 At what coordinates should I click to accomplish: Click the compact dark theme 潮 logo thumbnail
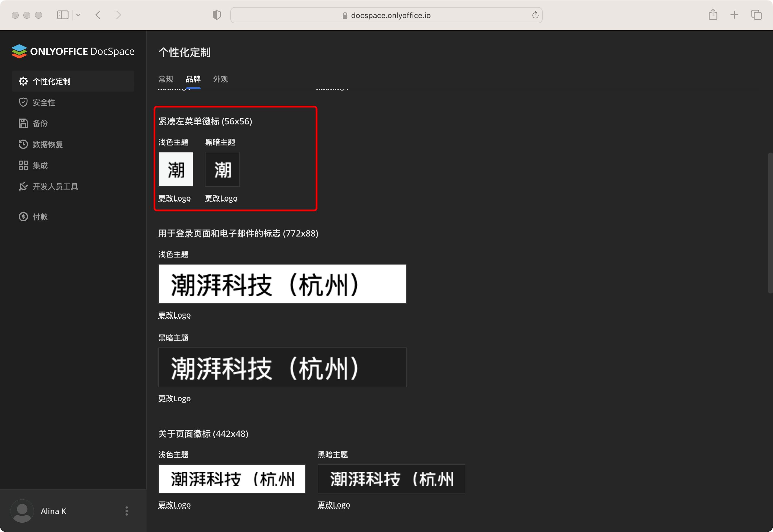222,169
